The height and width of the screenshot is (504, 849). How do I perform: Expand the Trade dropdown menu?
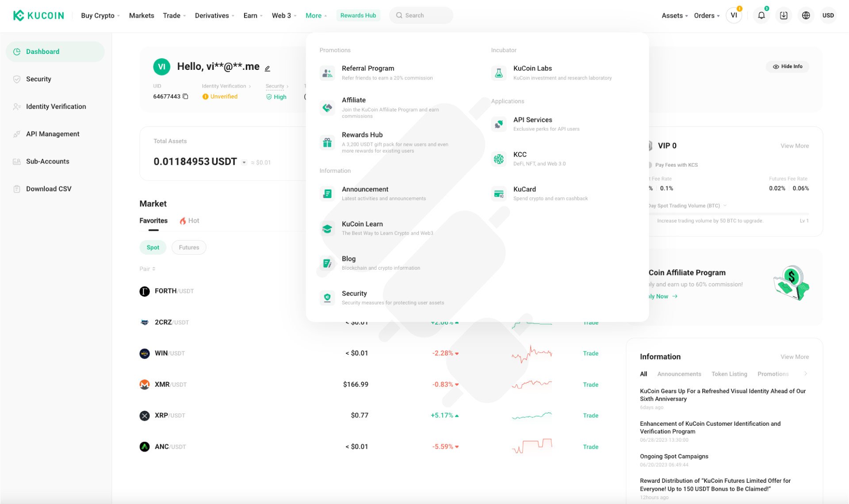(171, 15)
